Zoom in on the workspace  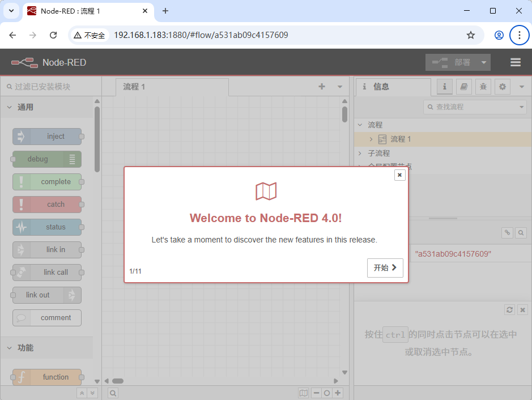337,393
